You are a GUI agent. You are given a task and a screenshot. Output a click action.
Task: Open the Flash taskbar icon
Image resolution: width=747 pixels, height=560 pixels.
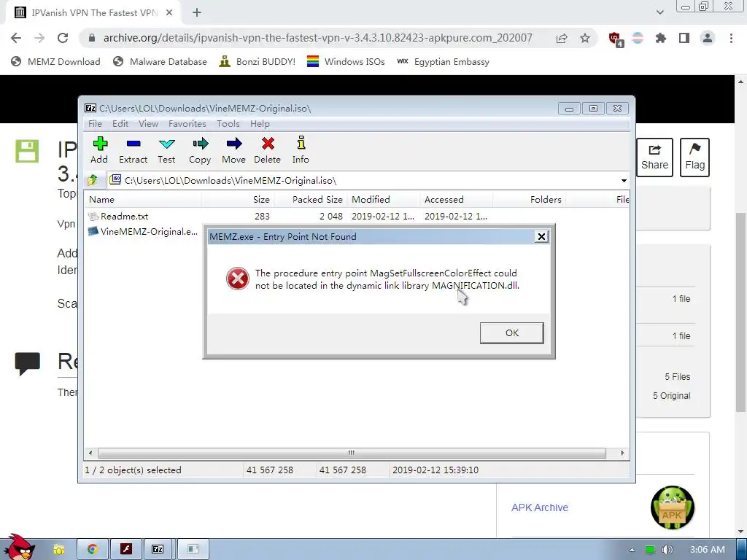(x=125, y=550)
